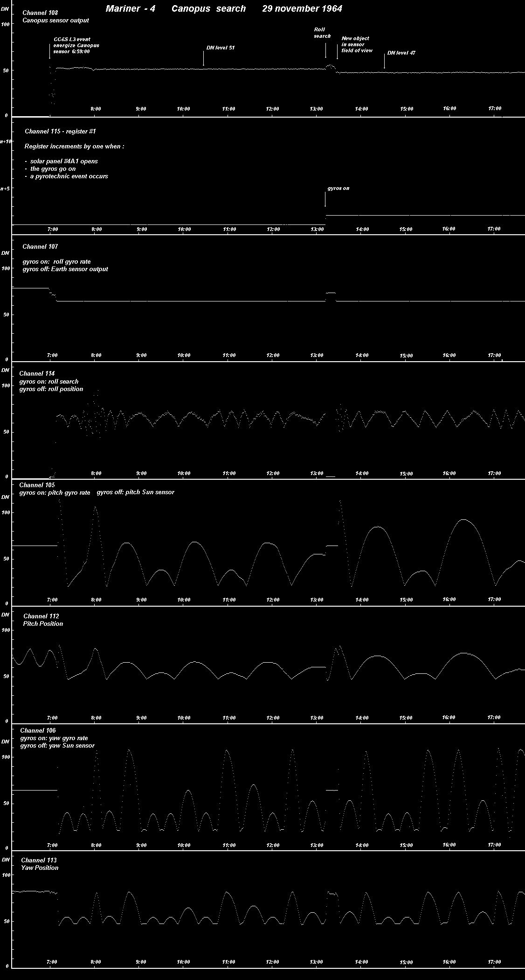
Task: Select the "Channel 108" label
Action: pyautogui.click(x=40, y=13)
